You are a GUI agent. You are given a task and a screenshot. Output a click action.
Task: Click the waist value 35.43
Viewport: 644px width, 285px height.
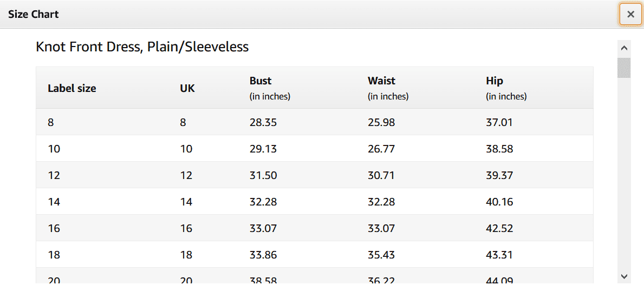381,255
